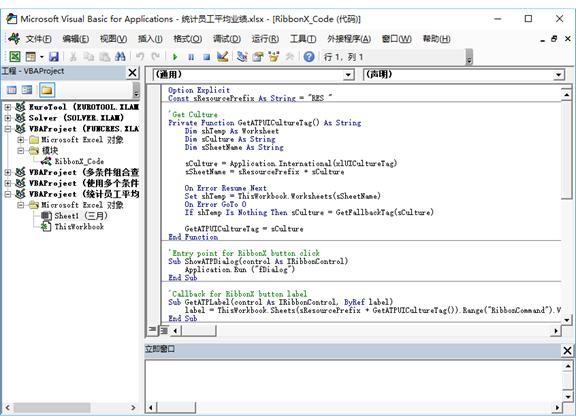Click the Redo arrow icon

coord(156,57)
